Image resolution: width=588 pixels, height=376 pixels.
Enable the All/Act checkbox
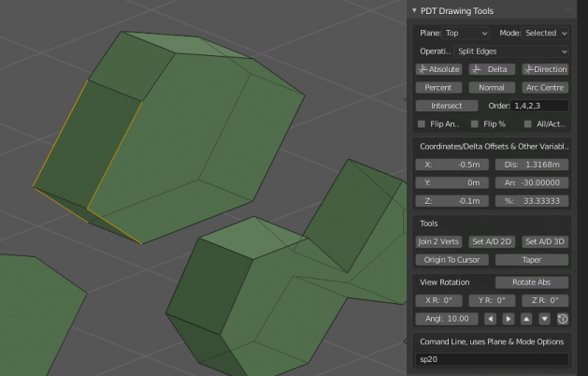(528, 123)
